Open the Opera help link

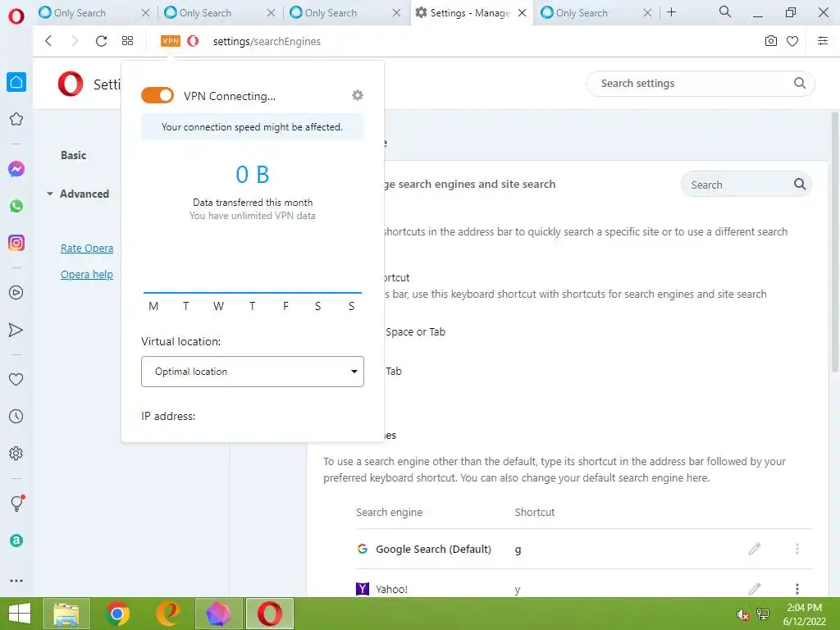(87, 274)
